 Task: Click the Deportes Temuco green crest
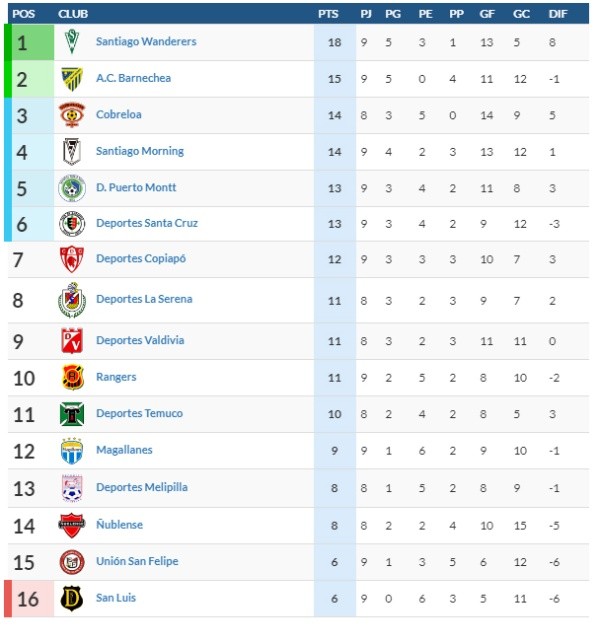(x=72, y=414)
